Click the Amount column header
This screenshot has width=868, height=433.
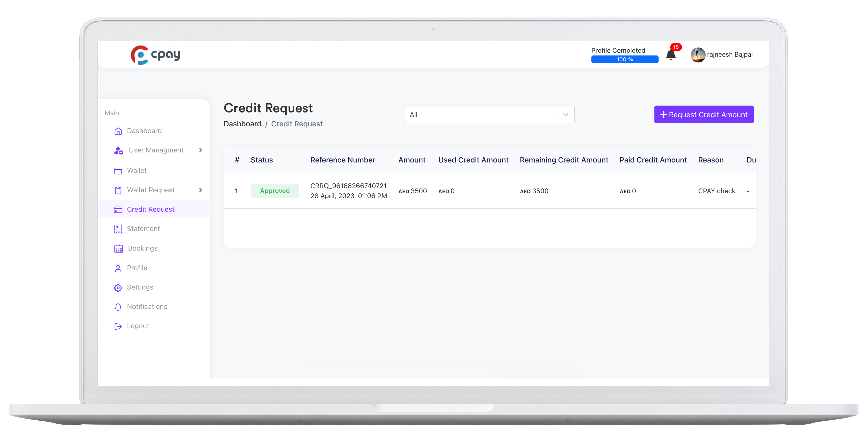(x=412, y=160)
